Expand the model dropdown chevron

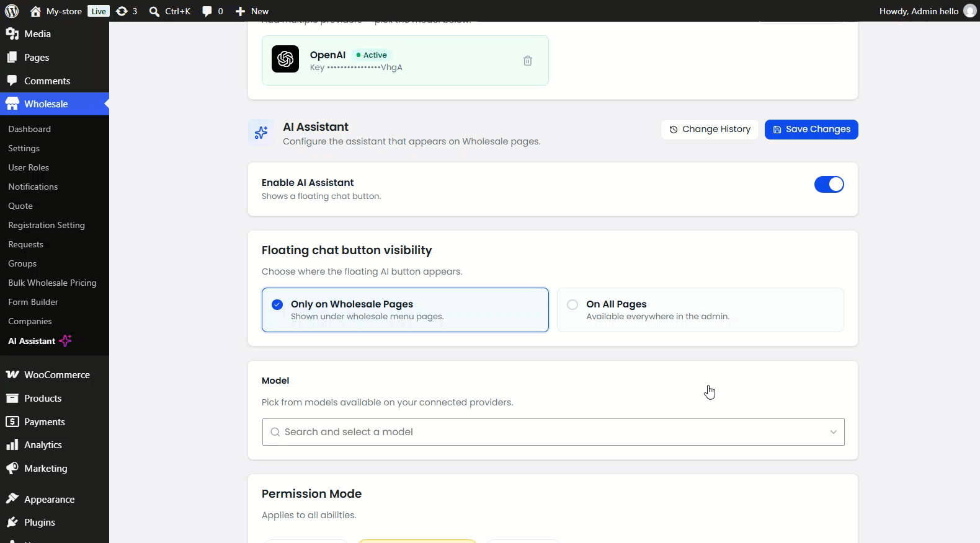833,432
